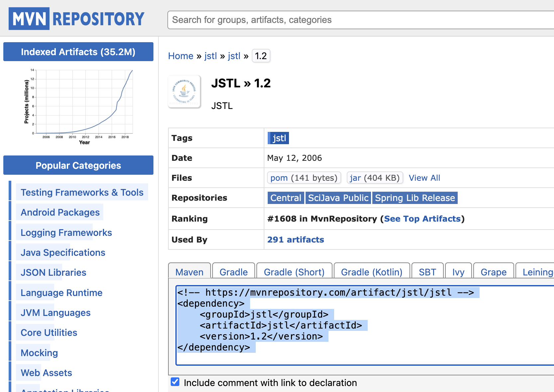Open Core Utilities category

pos(49,333)
